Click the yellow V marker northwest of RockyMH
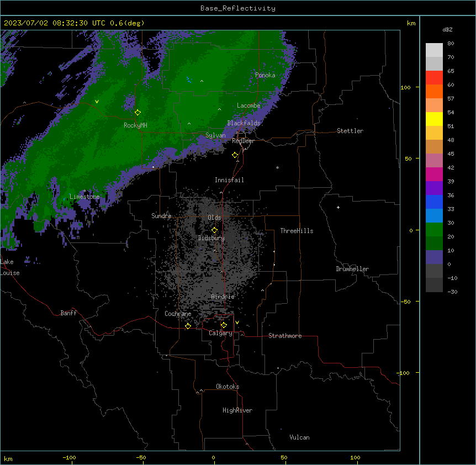 pos(97,102)
